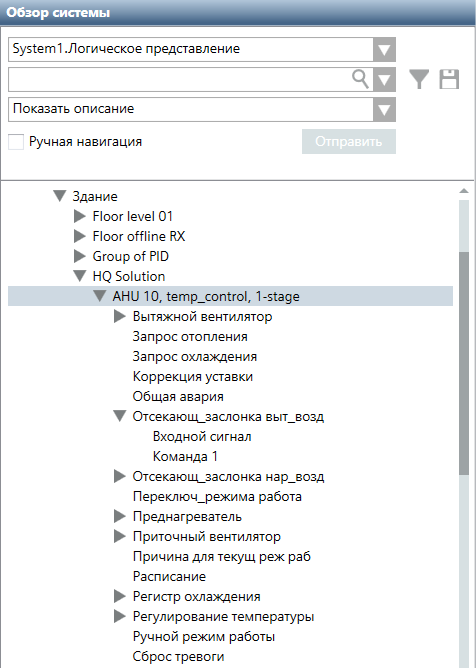
Task: Expand the Floor level 01 node
Action: (x=80, y=216)
